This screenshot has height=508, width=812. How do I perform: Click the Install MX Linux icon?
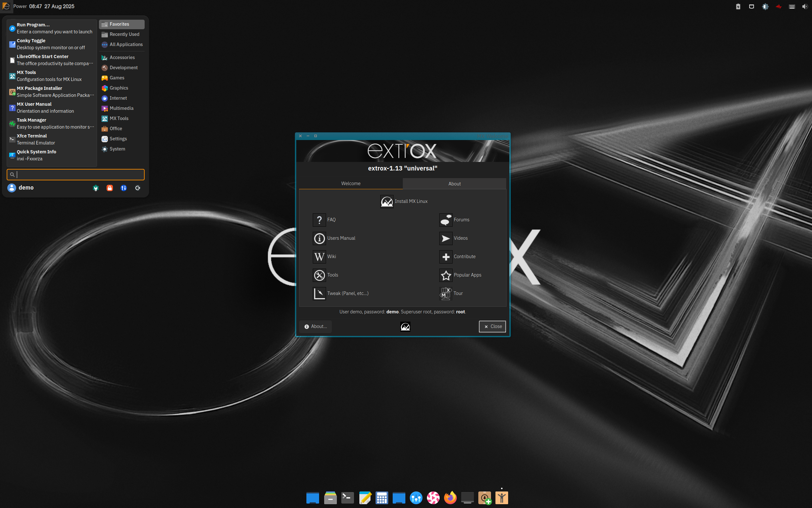(x=387, y=201)
